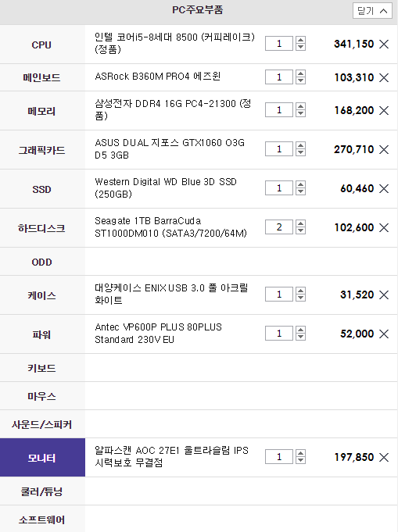Click the hard disk quantity field

279,227
